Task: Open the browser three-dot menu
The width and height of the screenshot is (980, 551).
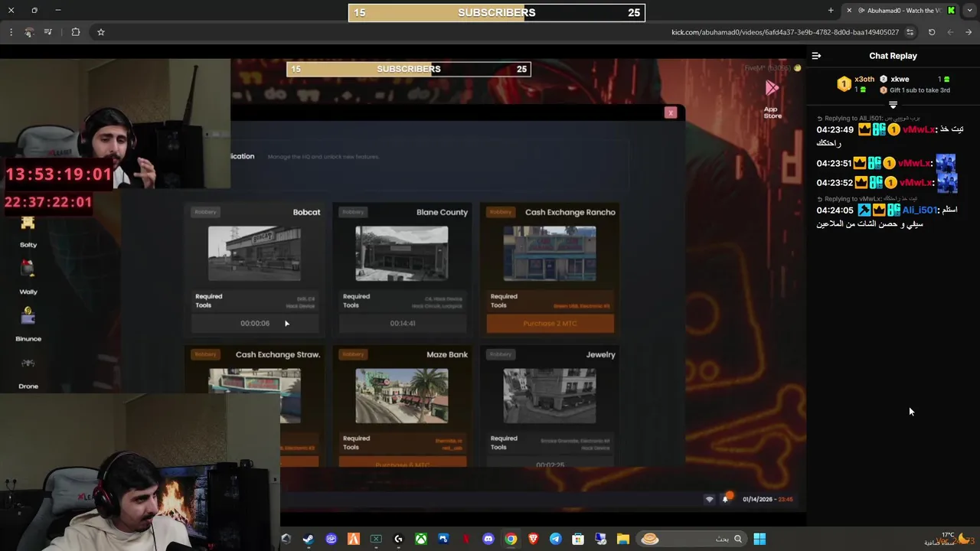Action: tap(11, 32)
